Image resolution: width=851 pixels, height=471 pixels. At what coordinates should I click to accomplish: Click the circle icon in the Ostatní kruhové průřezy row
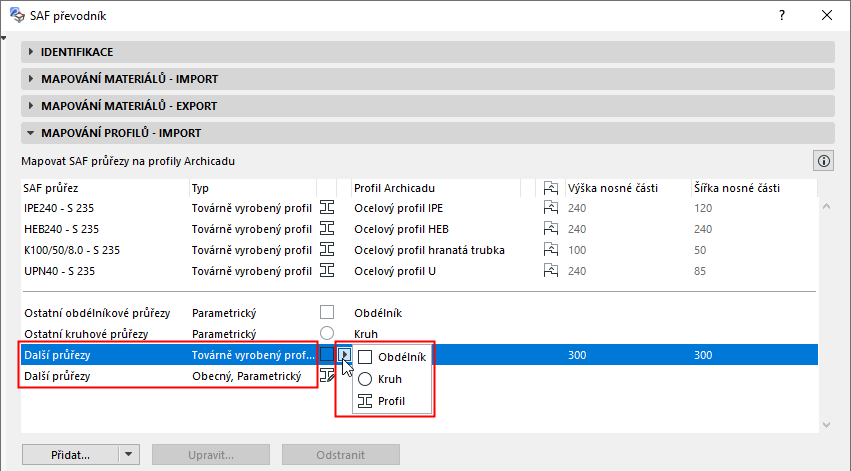(x=327, y=334)
